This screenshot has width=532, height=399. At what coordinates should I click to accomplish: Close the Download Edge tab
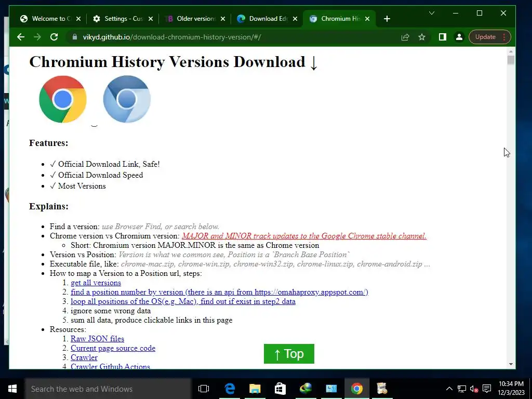click(295, 19)
